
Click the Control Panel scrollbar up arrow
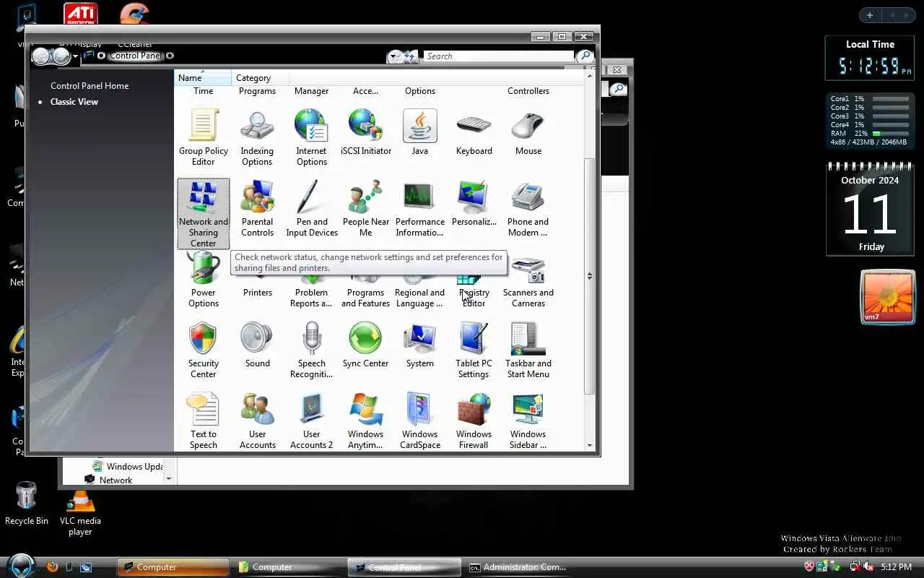tap(590, 75)
